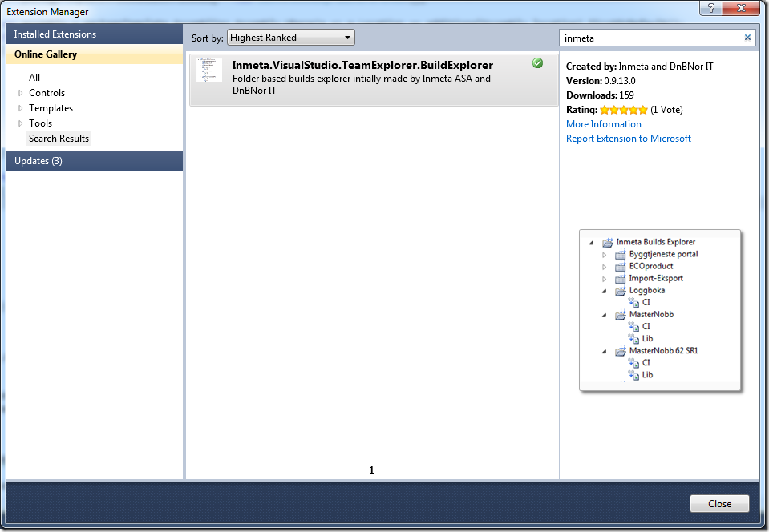The width and height of the screenshot is (769, 532).
Task: Expand the Tools category
Action: [x=21, y=123]
